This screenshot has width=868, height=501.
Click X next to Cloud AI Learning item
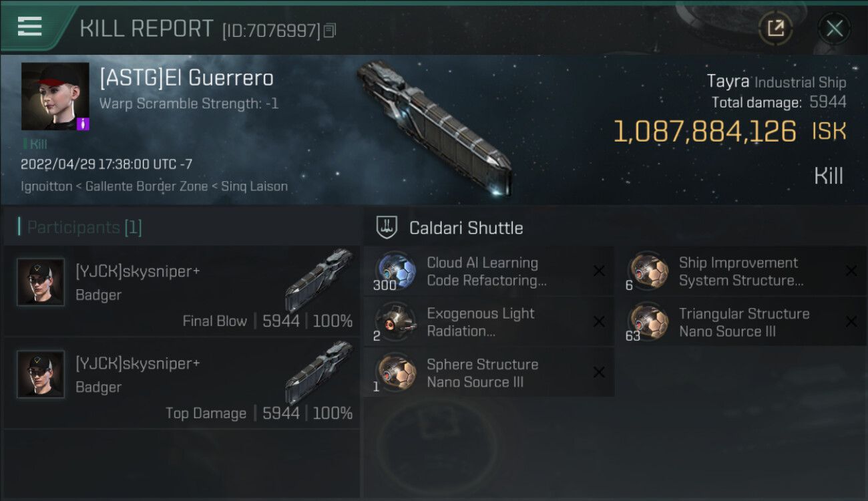pyautogui.click(x=599, y=271)
